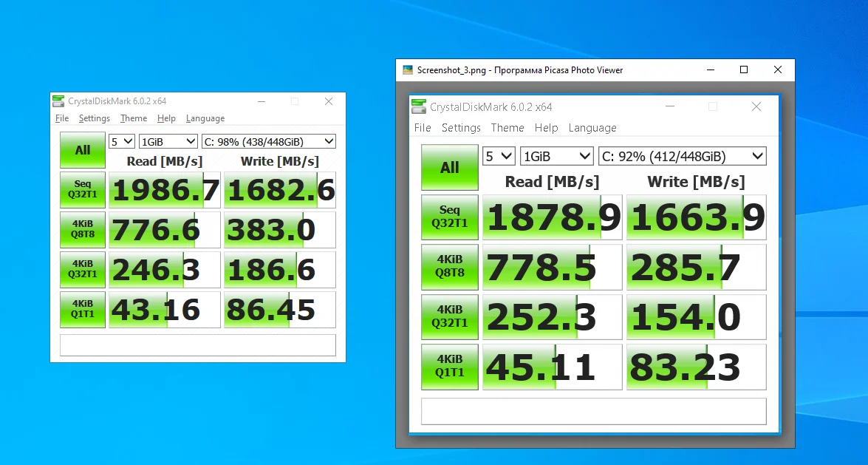Open Help menu in left CrystalDiskMark window
The height and width of the screenshot is (465, 868).
(166, 118)
